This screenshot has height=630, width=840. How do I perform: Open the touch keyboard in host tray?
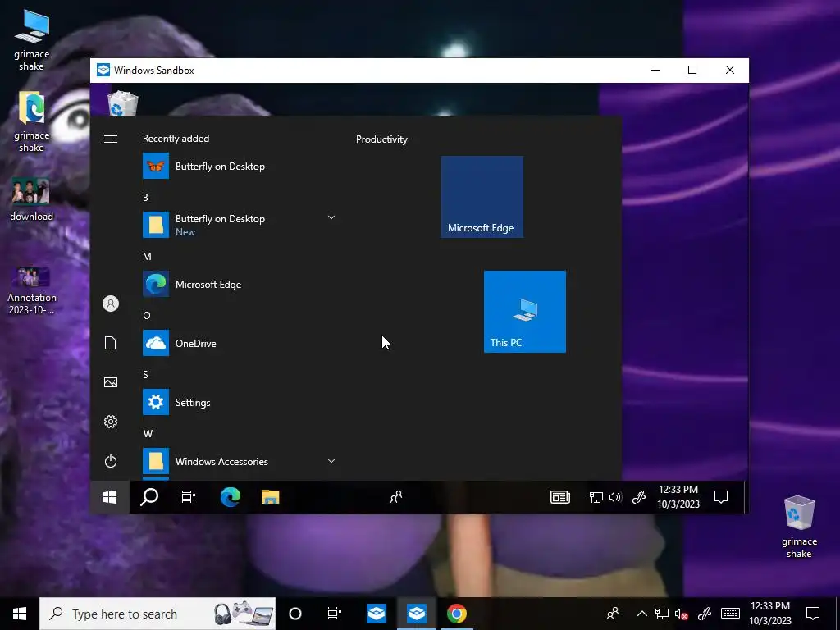click(730, 614)
